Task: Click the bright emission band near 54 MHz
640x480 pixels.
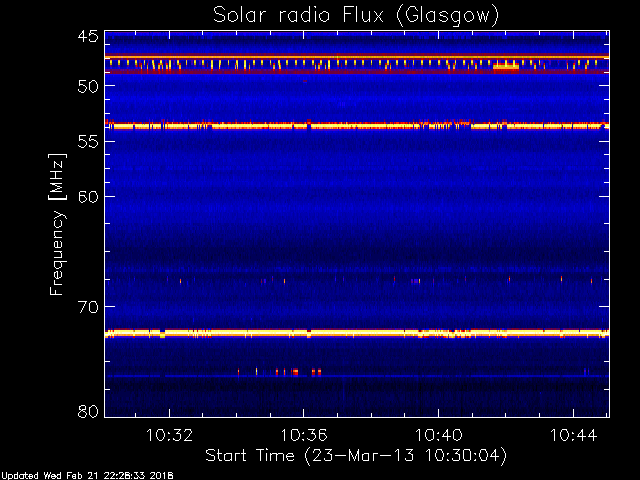Action: (x=357, y=125)
